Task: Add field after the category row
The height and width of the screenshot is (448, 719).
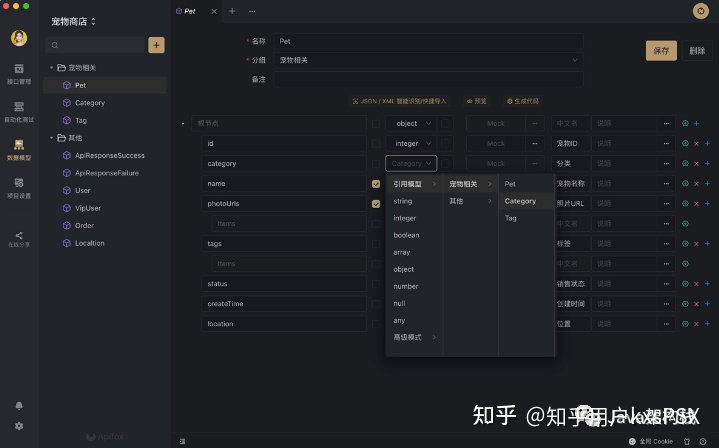Action: coord(708,164)
